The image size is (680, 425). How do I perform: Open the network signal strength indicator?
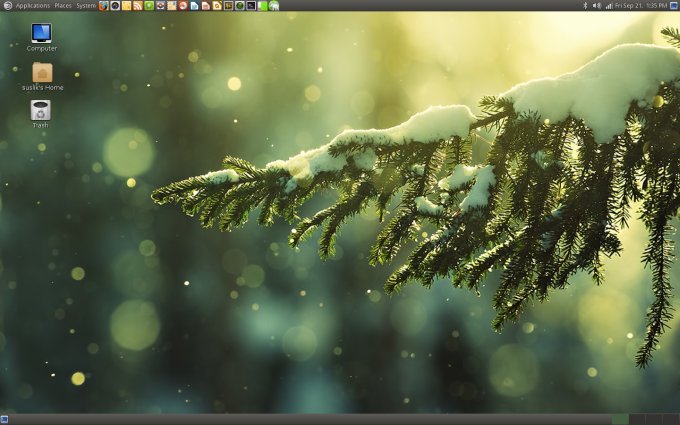pyautogui.click(x=609, y=6)
